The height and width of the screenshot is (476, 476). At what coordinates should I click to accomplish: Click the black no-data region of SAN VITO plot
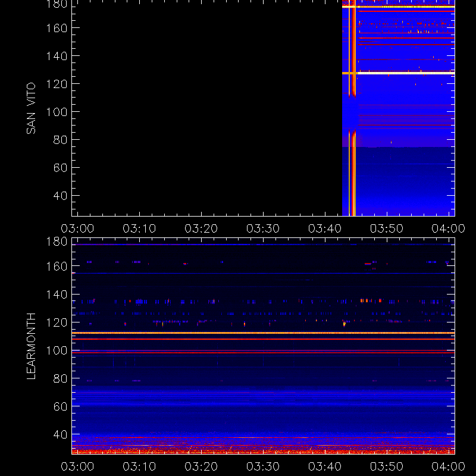[x=207, y=108]
